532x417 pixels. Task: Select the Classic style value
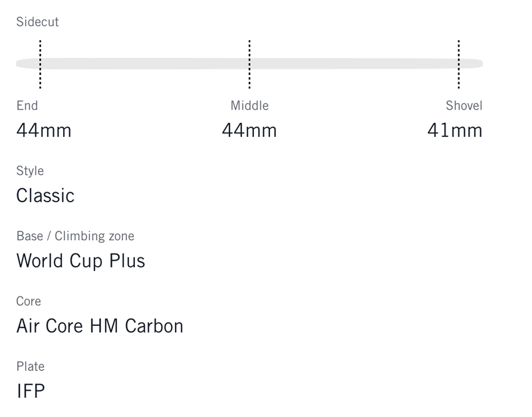point(45,196)
